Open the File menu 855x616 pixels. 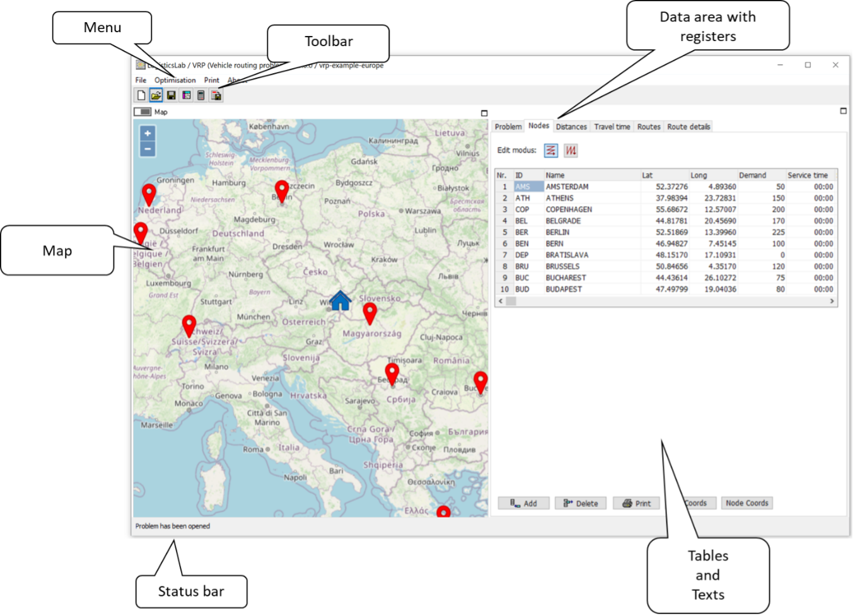(x=141, y=80)
